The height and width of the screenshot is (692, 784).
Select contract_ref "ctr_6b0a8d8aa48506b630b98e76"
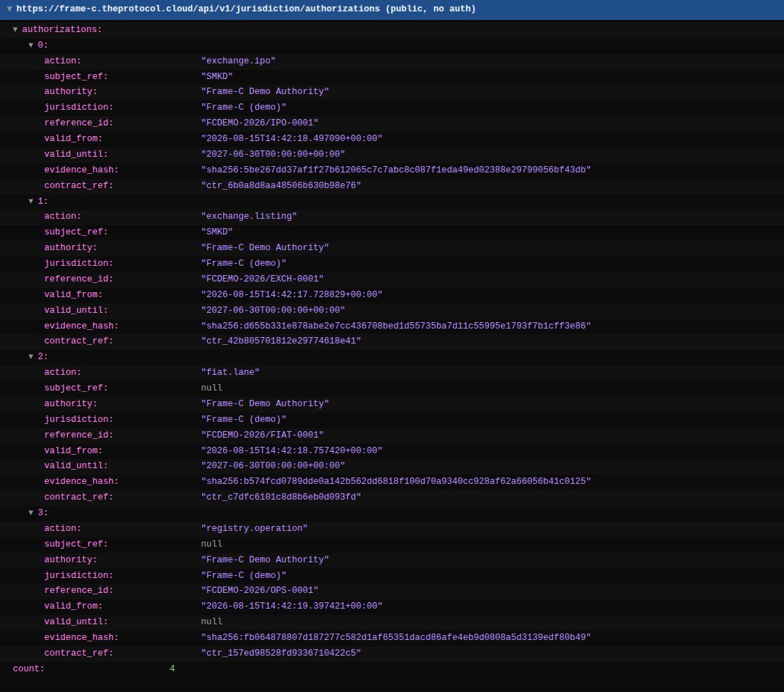tap(281, 185)
